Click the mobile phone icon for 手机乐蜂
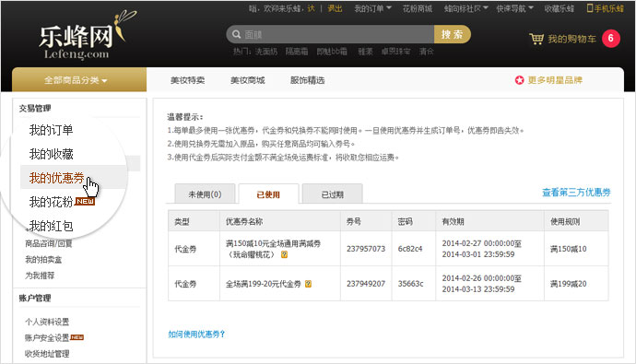The width and height of the screenshot is (636, 364). click(590, 8)
